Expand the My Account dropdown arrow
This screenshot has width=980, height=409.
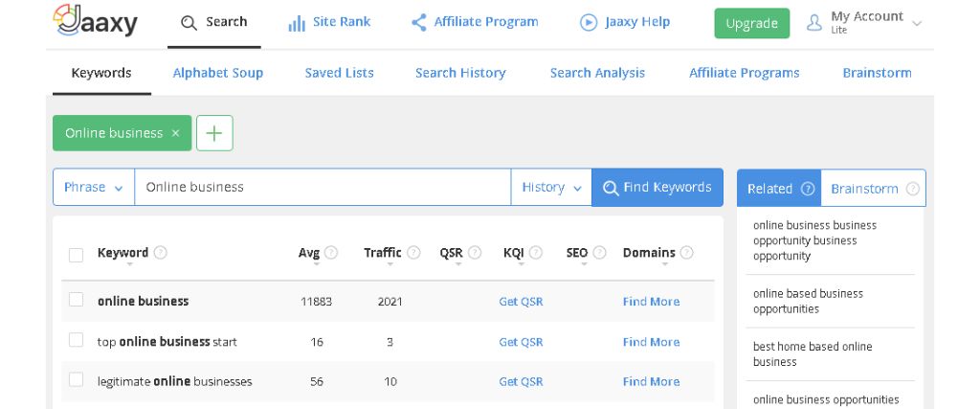917,24
